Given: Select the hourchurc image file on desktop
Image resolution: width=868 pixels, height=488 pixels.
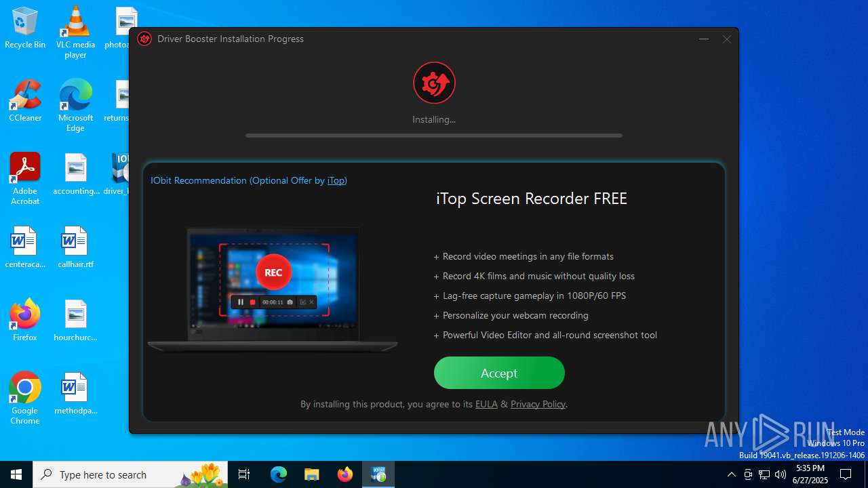Looking at the screenshot, I should pyautogui.click(x=75, y=321).
